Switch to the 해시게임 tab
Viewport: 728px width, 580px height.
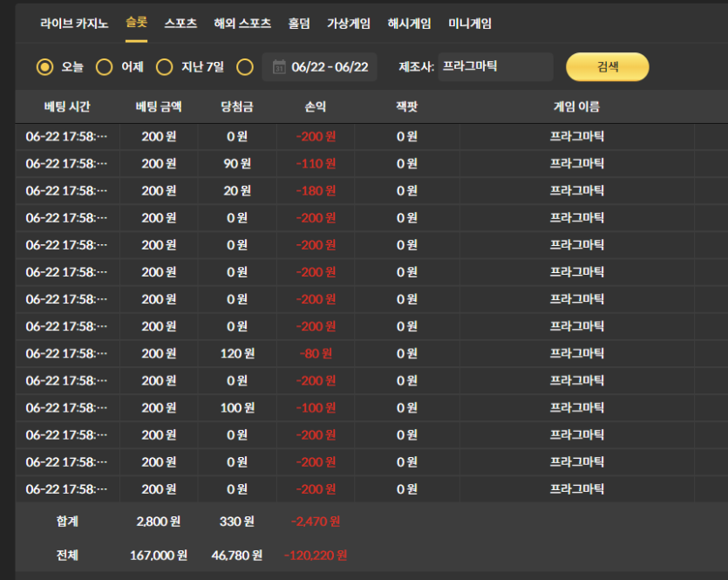[410, 24]
